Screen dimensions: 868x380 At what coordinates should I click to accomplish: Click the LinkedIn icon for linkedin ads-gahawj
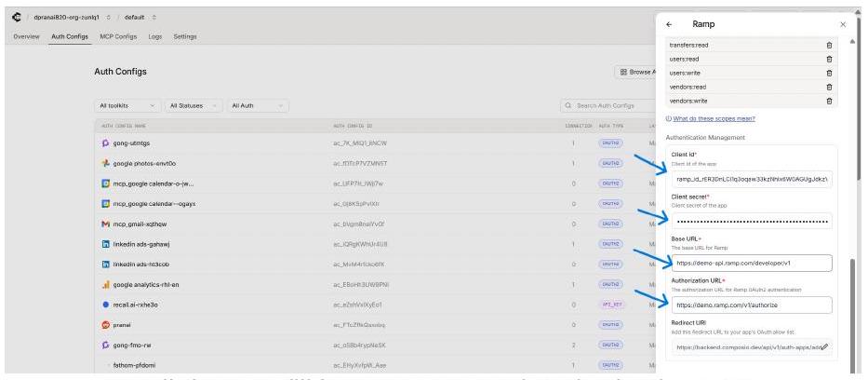106,244
